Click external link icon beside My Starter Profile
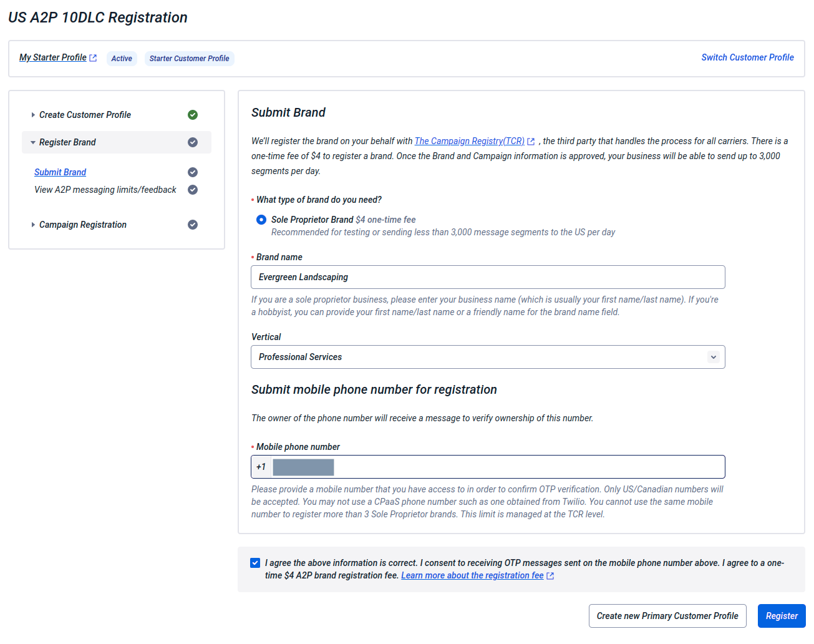This screenshot has width=814, height=644. coord(93,58)
